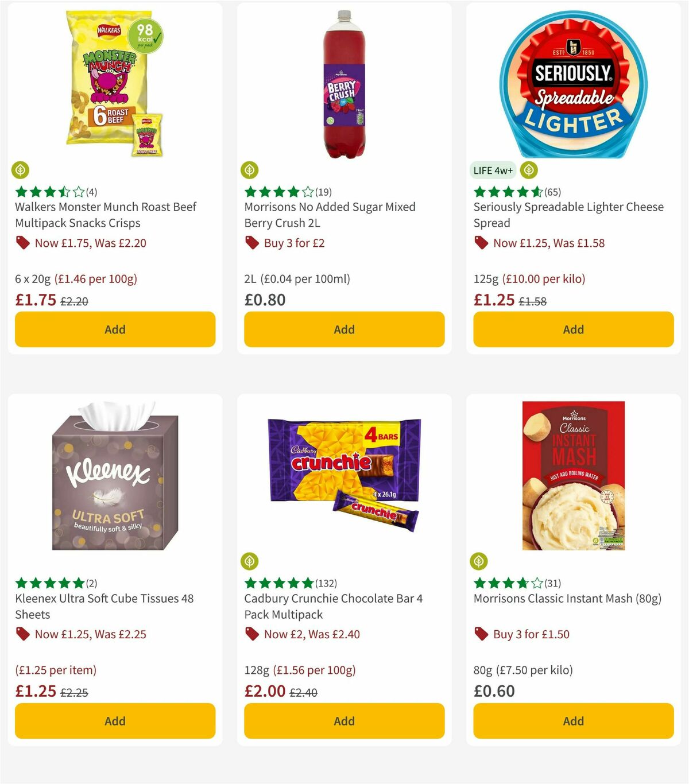Click the leaf icon on the Instant Mash card
Image resolution: width=689 pixels, height=784 pixels.
point(479,561)
